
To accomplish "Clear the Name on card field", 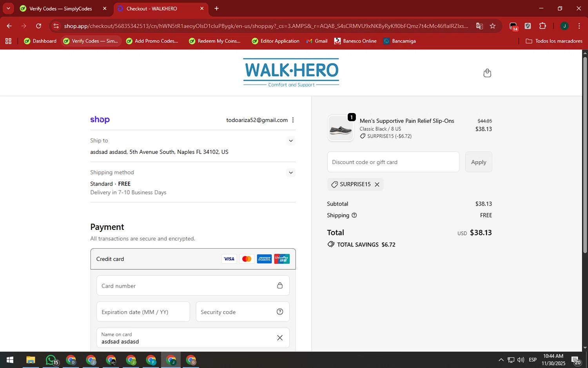I will click(x=280, y=338).
